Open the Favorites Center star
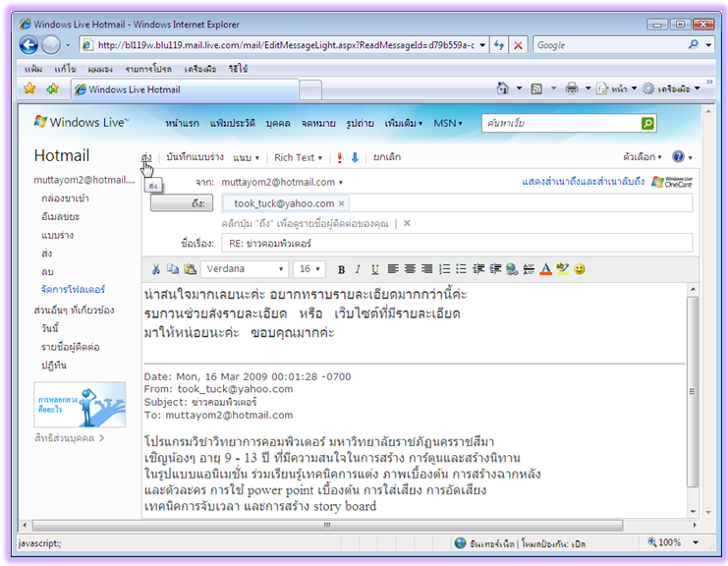Screen dimensions: 728x566 point(29,87)
